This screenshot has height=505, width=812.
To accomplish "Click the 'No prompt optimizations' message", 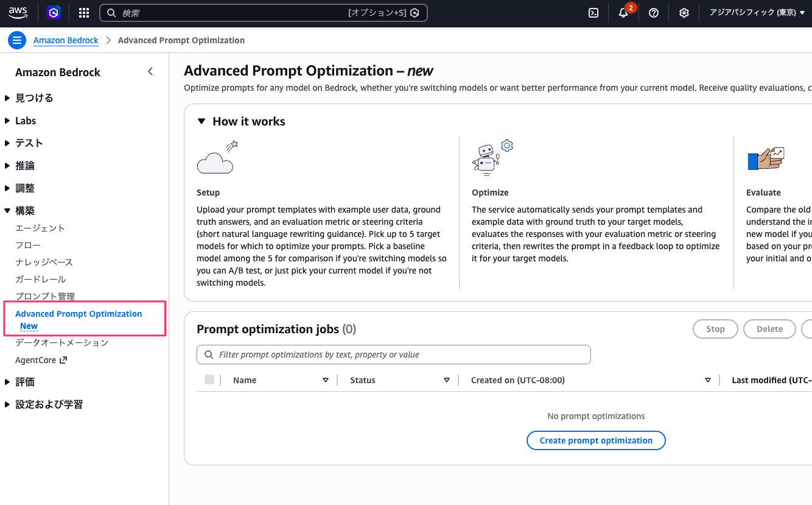I will click(x=596, y=416).
